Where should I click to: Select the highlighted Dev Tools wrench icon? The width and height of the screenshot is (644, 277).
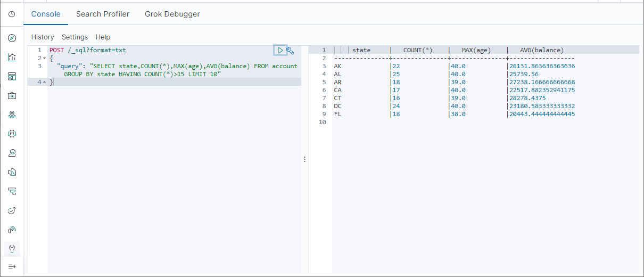click(x=12, y=249)
